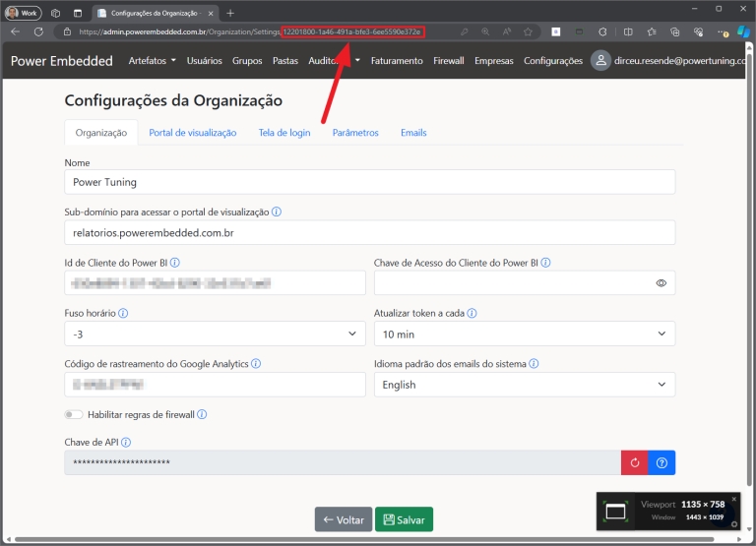This screenshot has width=756, height=546.
Task: Click info icon next to Fuso horário
Action: tap(124, 314)
